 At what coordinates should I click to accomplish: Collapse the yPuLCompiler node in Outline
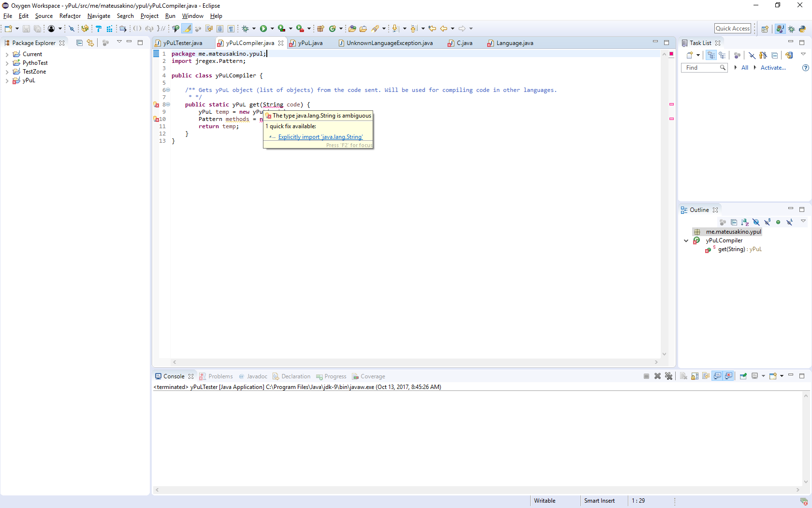(686, 240)
